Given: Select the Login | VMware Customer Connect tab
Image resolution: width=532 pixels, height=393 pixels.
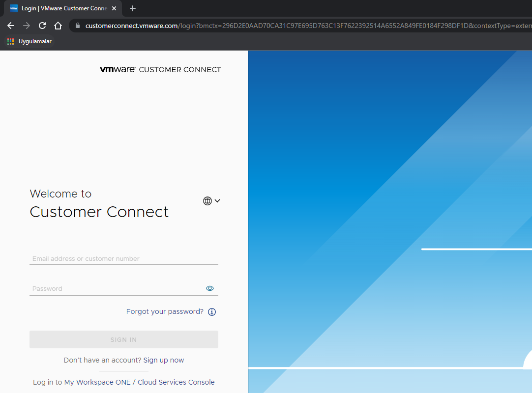Looking at the screenshot, I should pyautogui.click(x=63, y=8).
